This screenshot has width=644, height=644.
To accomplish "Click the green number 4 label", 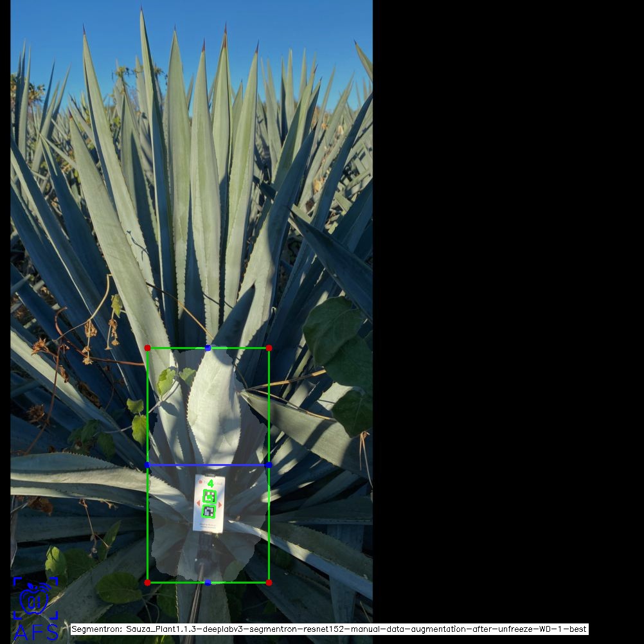I will tap(210, 483).
